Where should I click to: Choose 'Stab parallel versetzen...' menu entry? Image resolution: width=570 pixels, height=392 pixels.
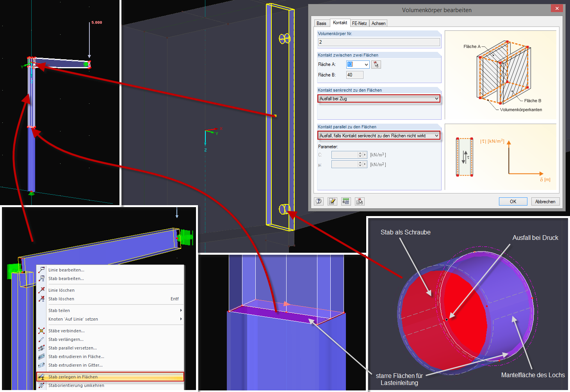110,348
